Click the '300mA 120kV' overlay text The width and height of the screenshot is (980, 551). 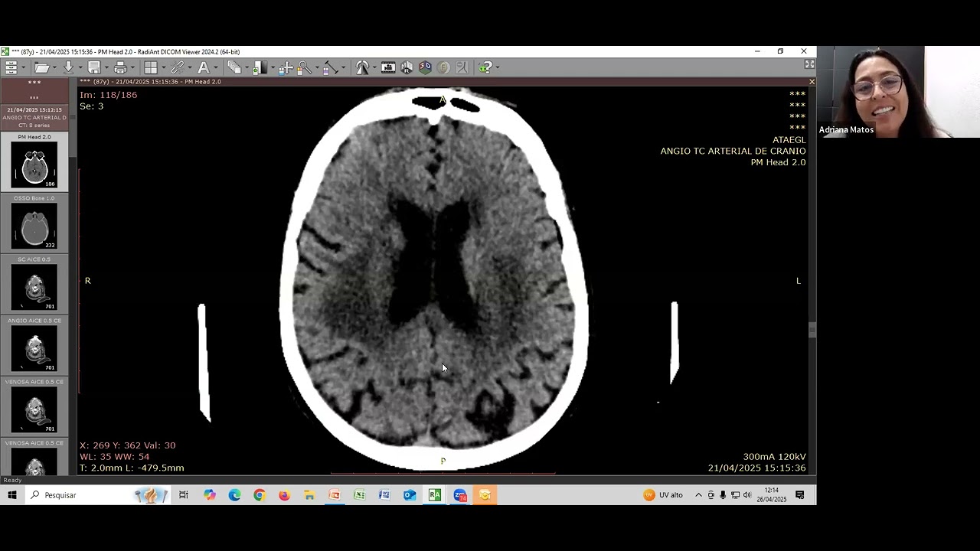coord(774,457)
